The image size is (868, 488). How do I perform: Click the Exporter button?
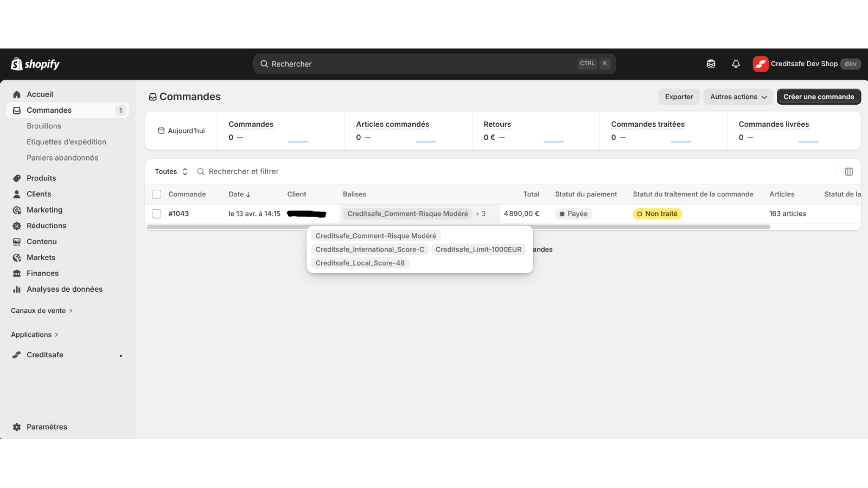pos(679,97)
